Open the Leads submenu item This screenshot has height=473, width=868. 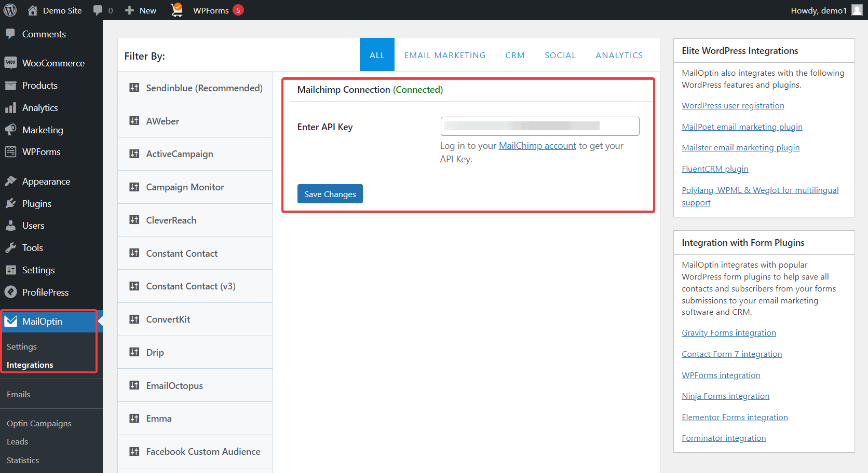pos(18,442)
